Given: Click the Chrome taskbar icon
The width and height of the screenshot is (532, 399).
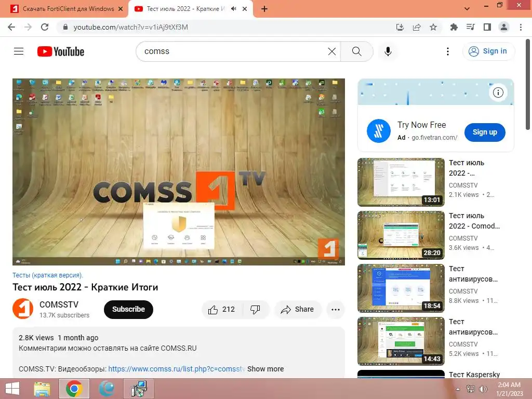Looking at the screenshot, I should coord(74,389).
